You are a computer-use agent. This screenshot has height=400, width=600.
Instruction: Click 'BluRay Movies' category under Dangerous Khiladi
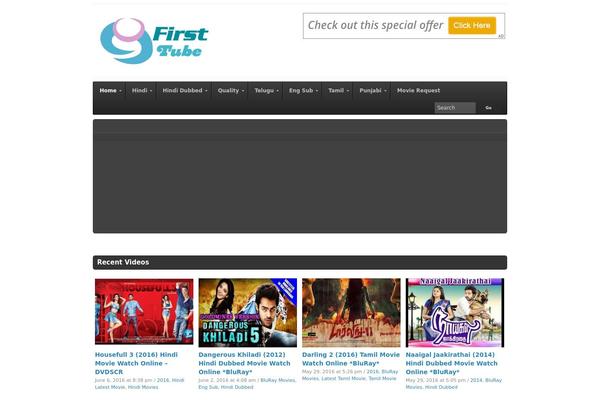278,380
